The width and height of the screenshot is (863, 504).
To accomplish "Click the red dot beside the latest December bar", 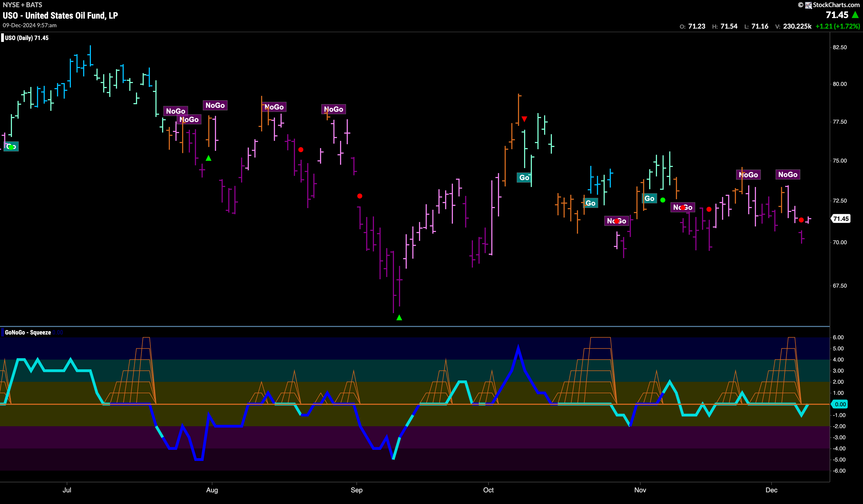I will click(801, 220).
